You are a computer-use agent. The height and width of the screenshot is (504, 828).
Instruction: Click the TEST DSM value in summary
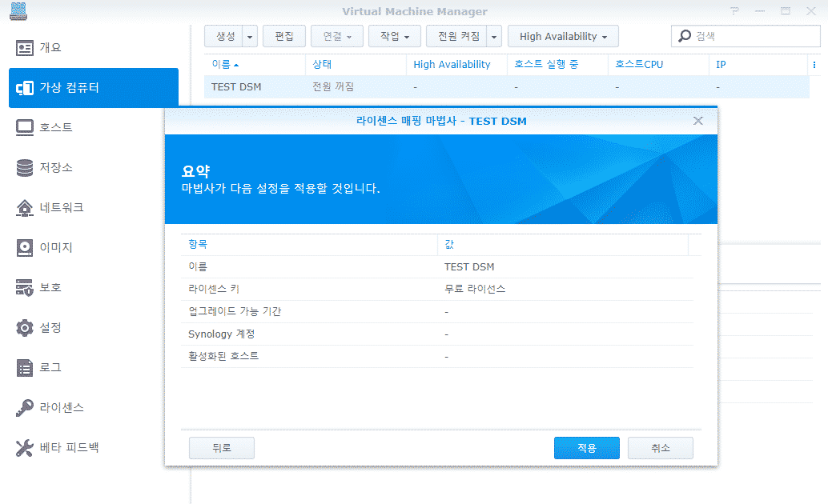(x=469, y=267)
